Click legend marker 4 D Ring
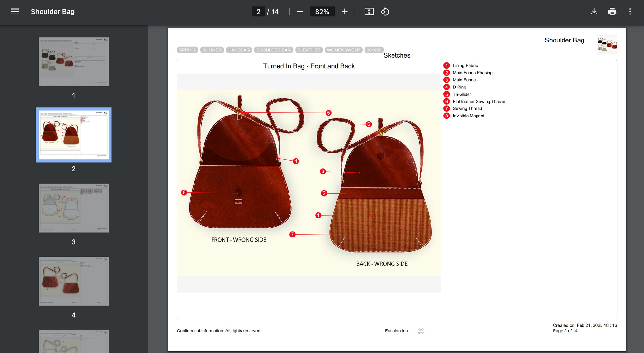 click(x=446, y=87)
